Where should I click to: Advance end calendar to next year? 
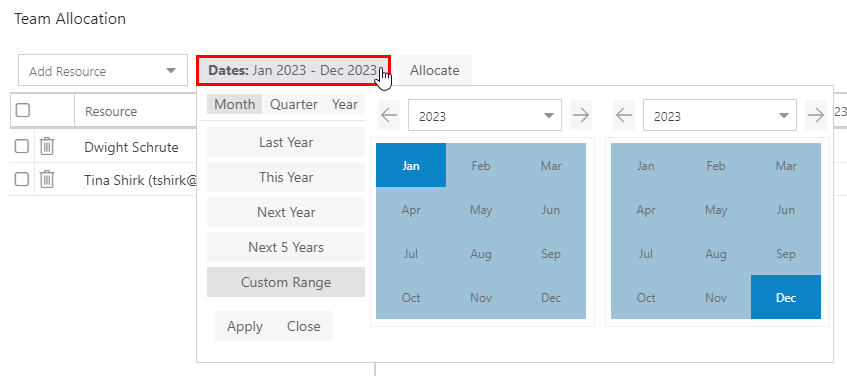pos(816,115)
